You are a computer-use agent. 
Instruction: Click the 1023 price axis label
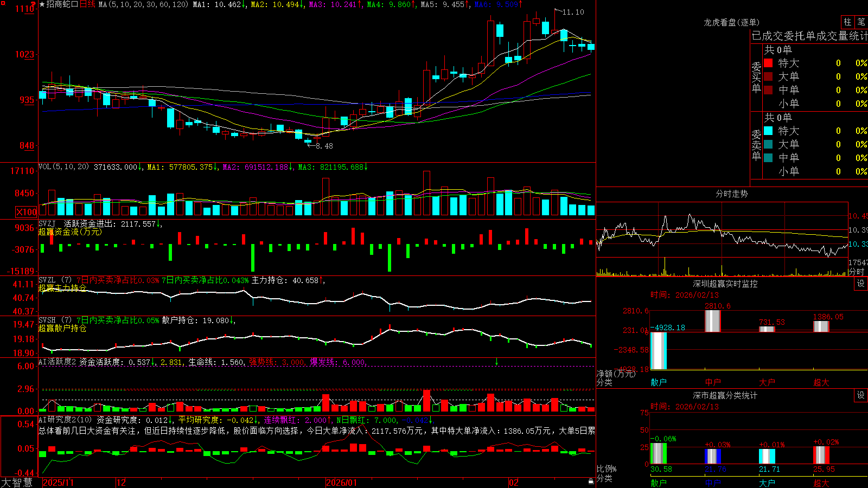24,54
